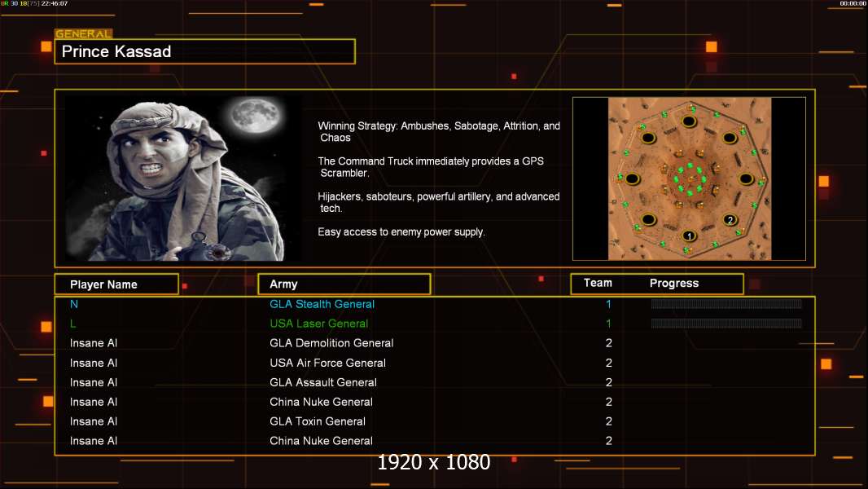Click the Team column header
The image size is (868, 489).
point(598,283)
